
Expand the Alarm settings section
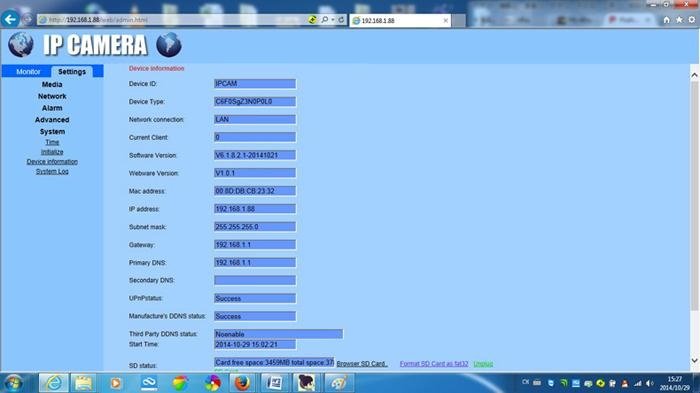click(52, 108)
